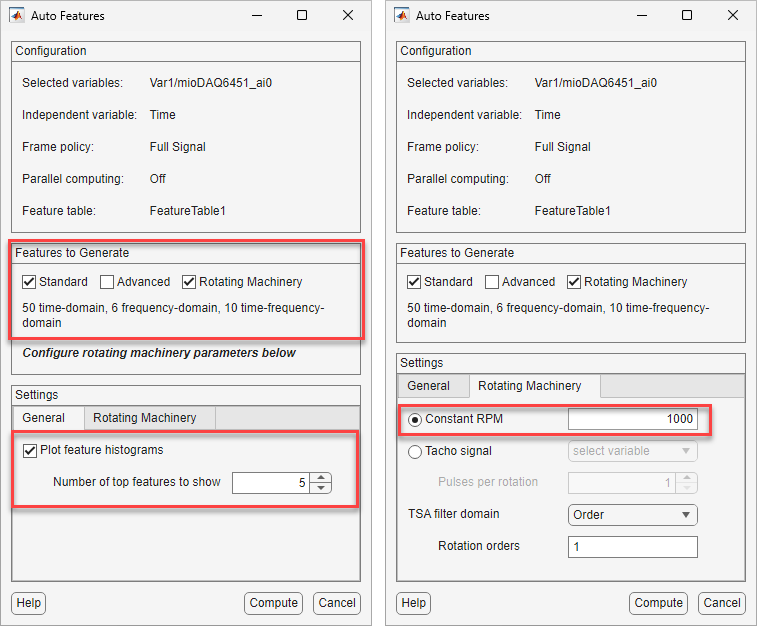Click Parallel computing Off value in left window
This screenshot has width=757, height=626.
pos(157,179)
